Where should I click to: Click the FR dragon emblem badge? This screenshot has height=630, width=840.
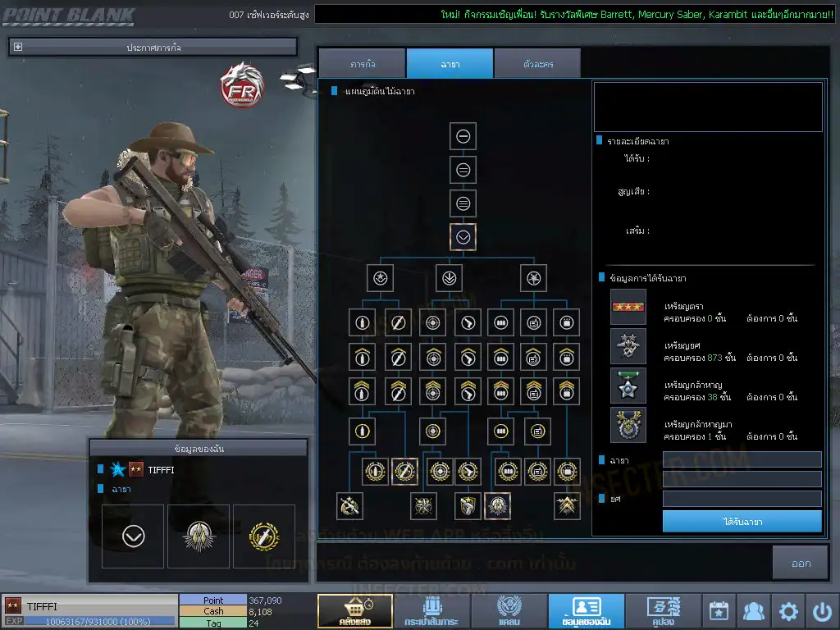[x=240, y=86]
